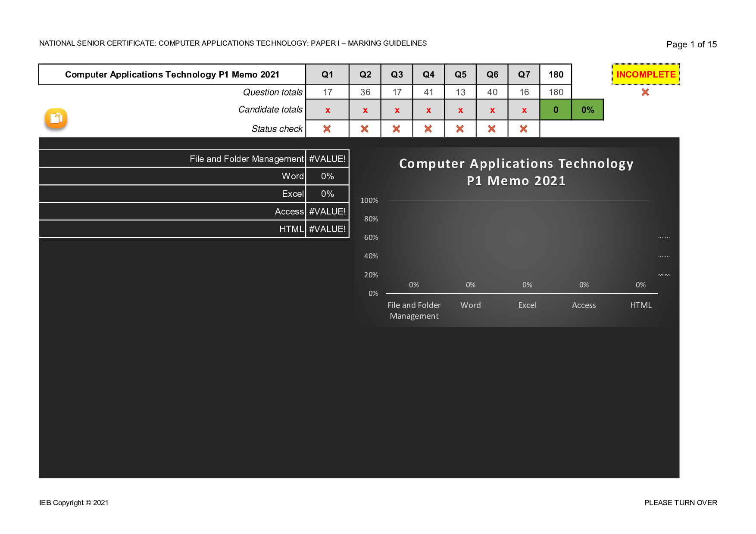This screenshot has height=534, width=756.
Task: Select the Q7 candidate total cell
Action: point(524,110)
